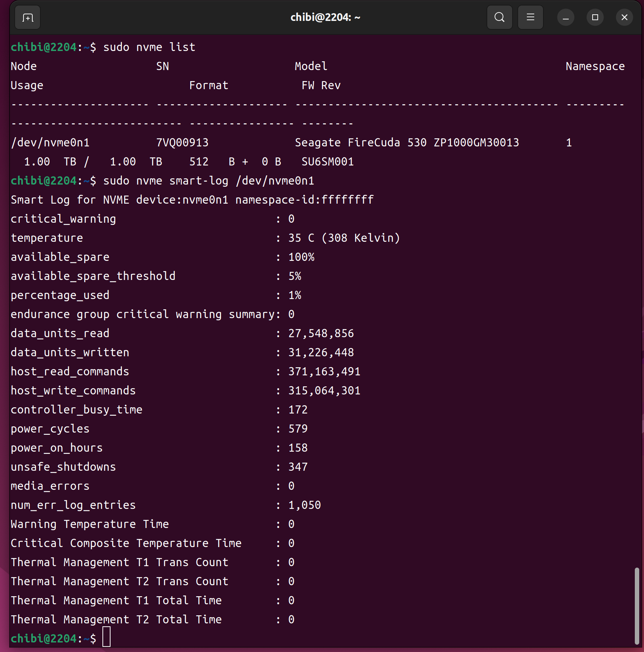Click the cursor block at the last prompt
Image resolution: width=644 pixels, height=652 pixels.
click(106, 637)
